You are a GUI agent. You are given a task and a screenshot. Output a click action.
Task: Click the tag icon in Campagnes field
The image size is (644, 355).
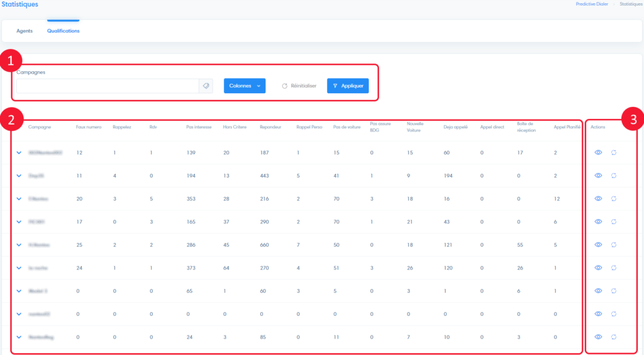[x=206, y=86]
